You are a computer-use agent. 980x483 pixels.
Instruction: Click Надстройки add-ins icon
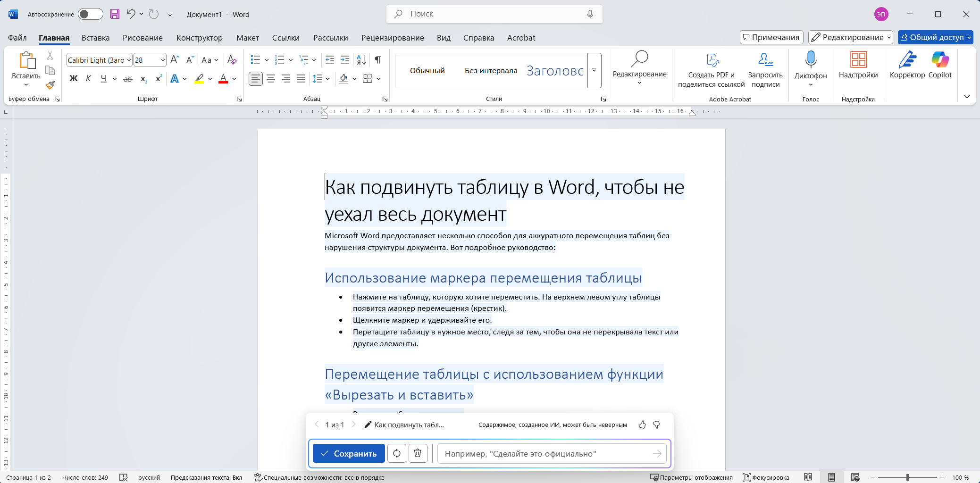[858, 65]
